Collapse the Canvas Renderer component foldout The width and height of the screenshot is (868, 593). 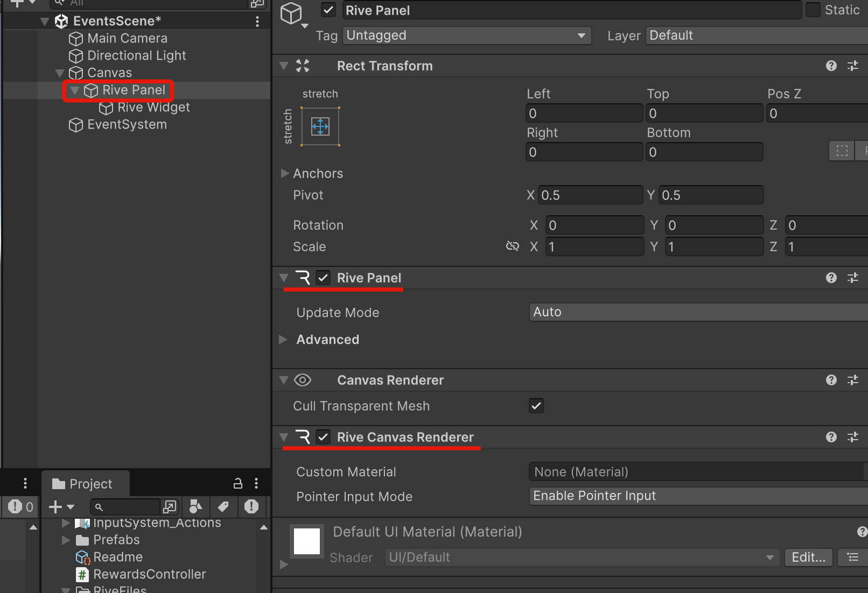pos(284,380)
